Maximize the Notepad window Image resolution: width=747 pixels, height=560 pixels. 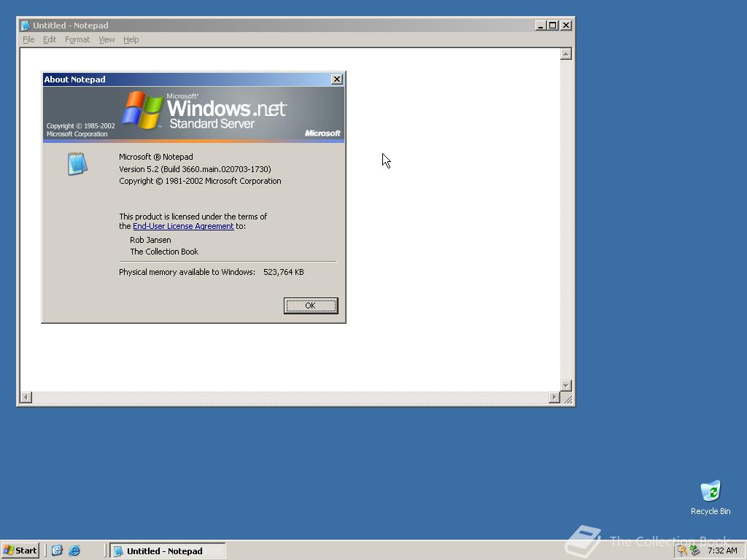pyautogui.click(x=552, y=26)
